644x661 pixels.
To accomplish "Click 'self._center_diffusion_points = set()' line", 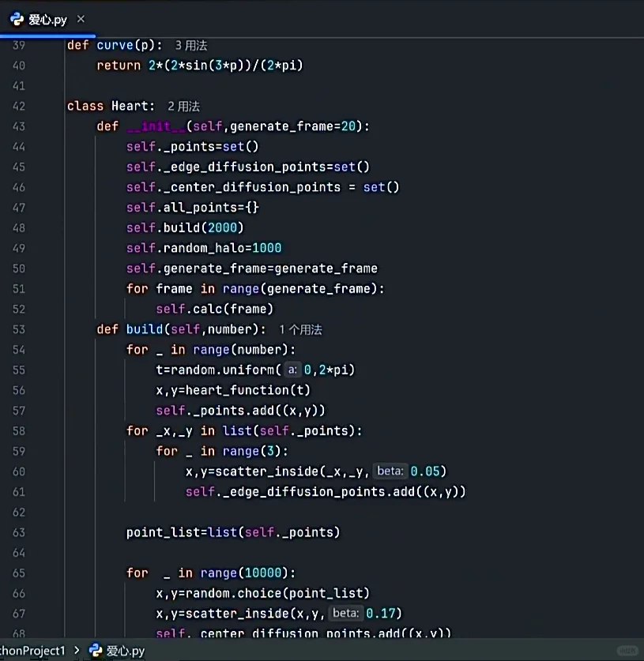I will click(263, 187).
